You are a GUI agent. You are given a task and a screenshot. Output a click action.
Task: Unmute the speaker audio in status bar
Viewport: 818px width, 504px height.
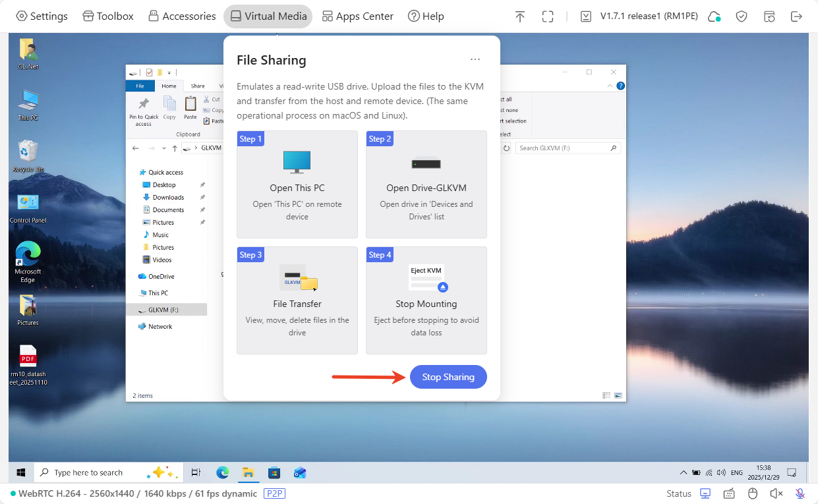tap(776, 493)
